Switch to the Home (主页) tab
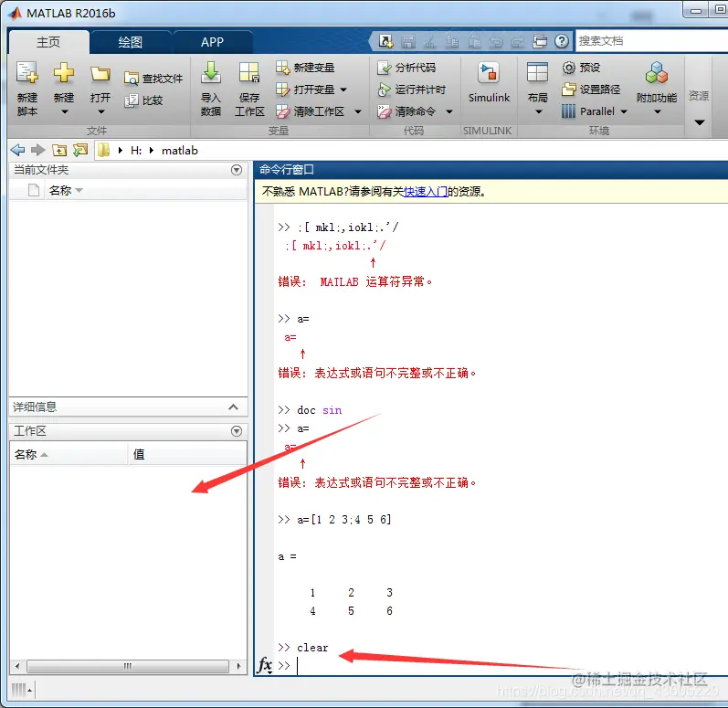The height and width of the screenshot is (708, 728). (x=48, y=42)
